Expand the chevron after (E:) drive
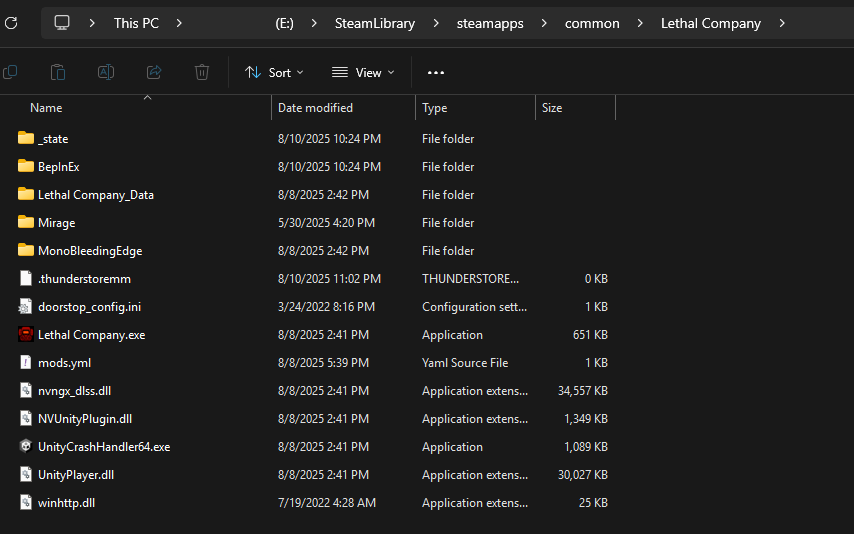 click(314, 23)
